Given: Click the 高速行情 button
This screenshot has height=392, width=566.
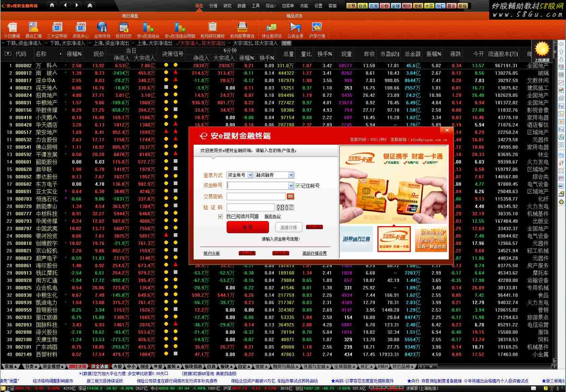Looking at the screenshot, I should pyautogui.click(x=289, y=227).
